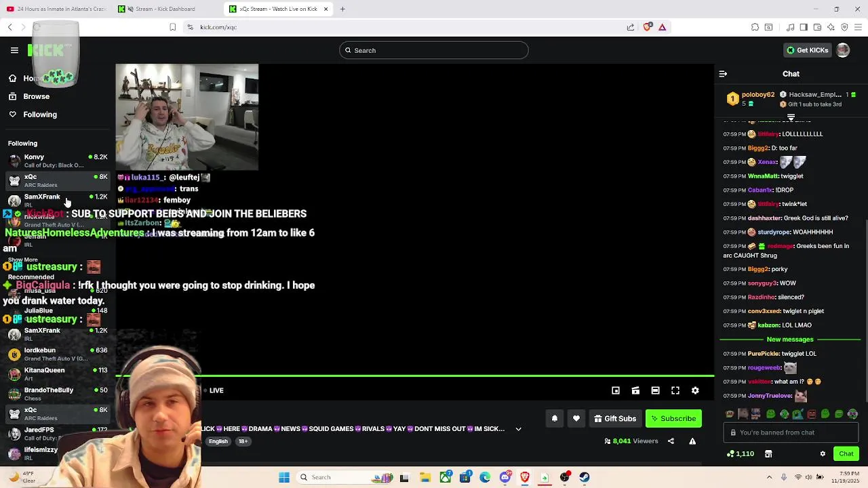Jump to New messages in chat
This screenshot has width=868, height=488.
789,340
